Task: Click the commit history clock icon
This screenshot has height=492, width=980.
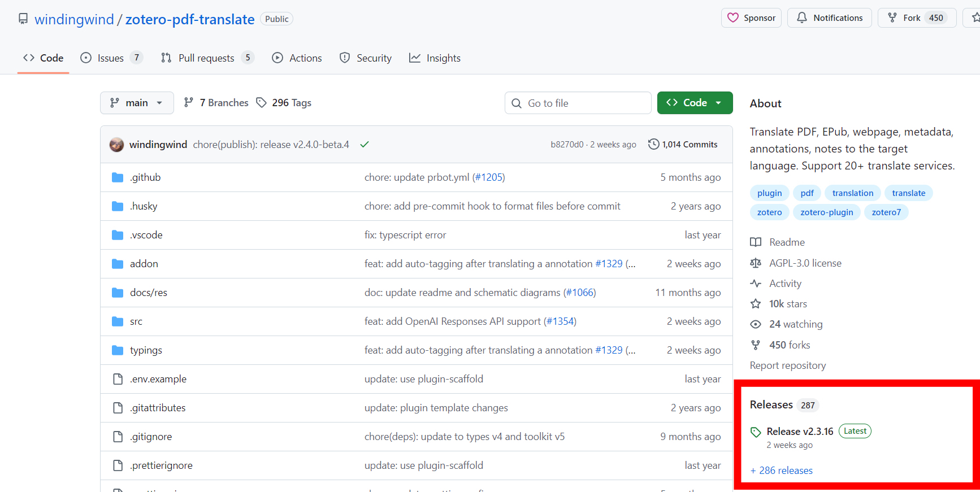Action: click(x=653, y=144)
